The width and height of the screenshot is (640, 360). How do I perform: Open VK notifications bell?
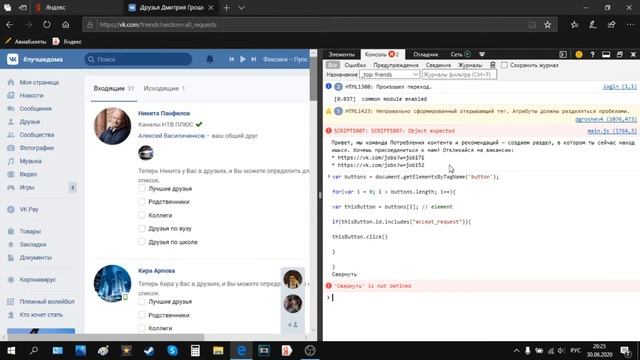[x=210, y=59]
